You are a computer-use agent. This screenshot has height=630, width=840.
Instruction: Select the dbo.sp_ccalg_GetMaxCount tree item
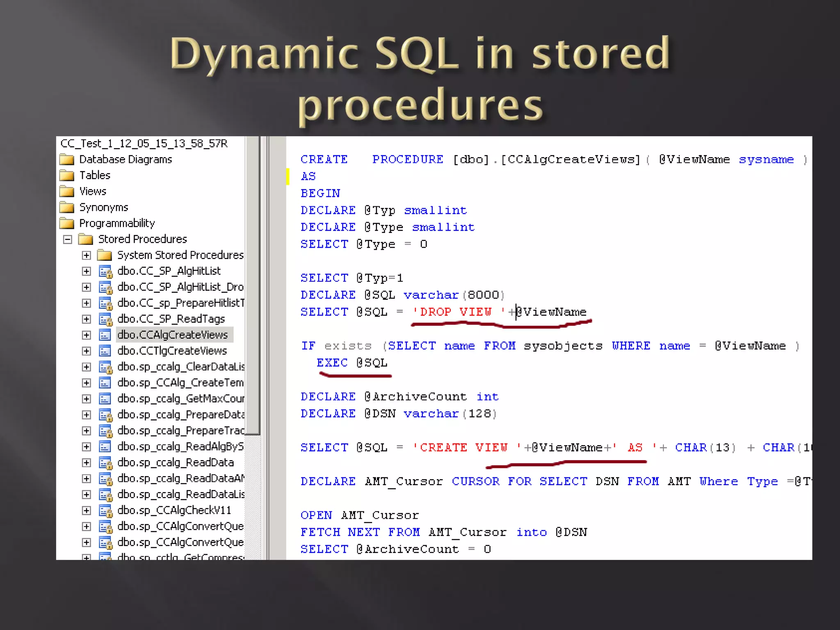180,399
